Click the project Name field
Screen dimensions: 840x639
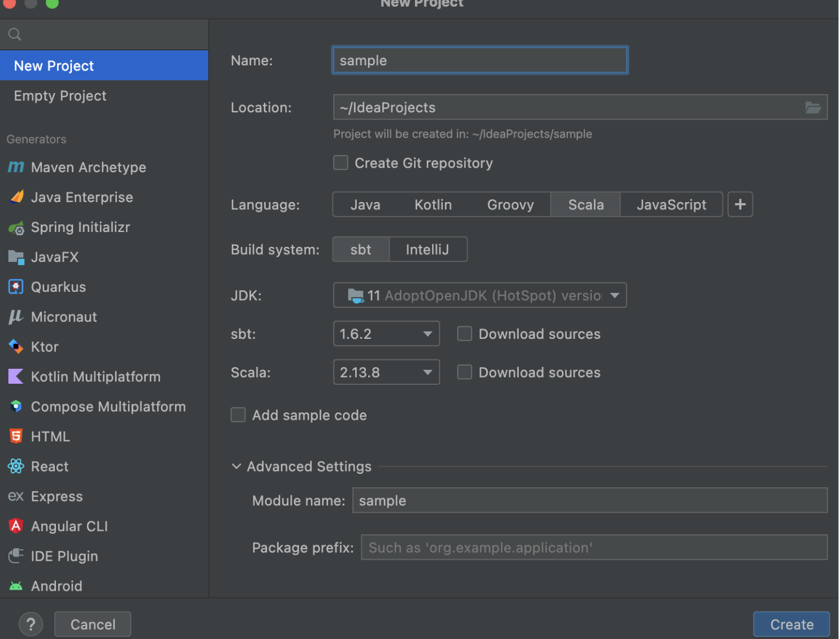tap(480, 60)
